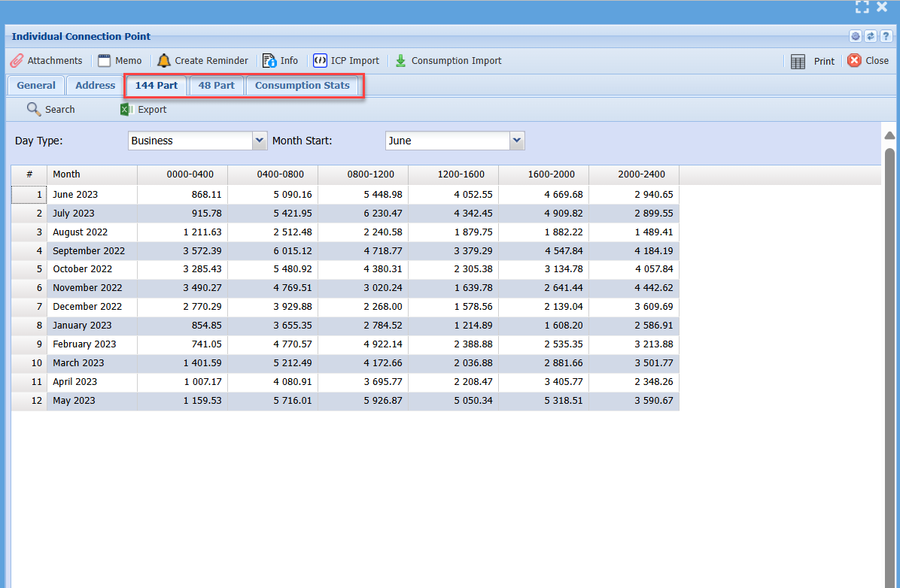Click the vertical scrollbar up arrow
This screenshot has height=588, width=900.
[889, 135]
